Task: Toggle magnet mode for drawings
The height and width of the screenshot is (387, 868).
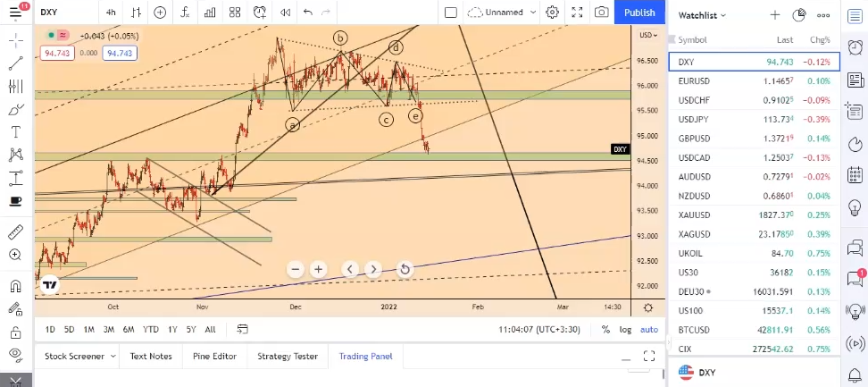Action: pyautogui.click(x=15, y=287)
